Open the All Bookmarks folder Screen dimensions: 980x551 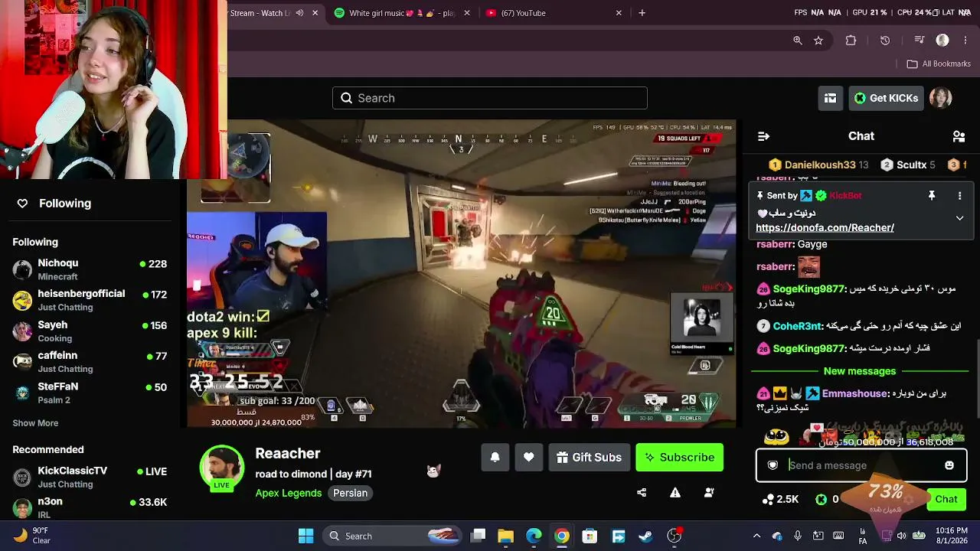(939, 64)
